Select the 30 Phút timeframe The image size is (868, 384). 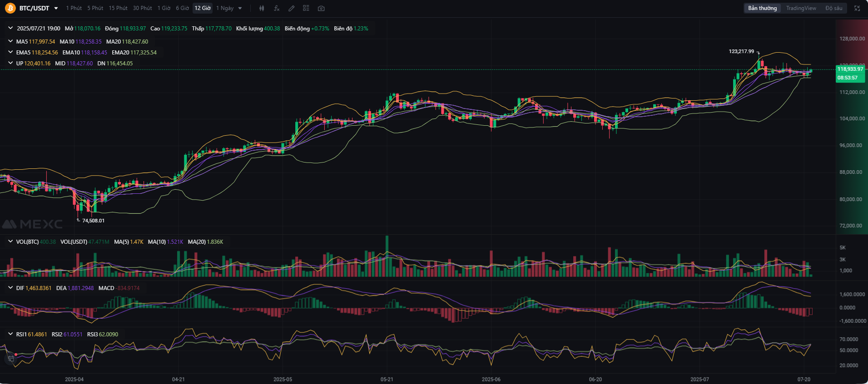coord(143,8)
